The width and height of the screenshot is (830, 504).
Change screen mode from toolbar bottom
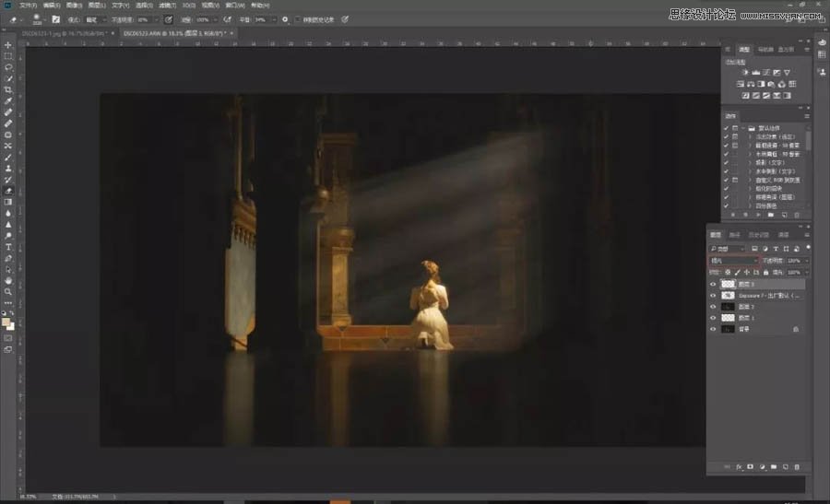[x=8, y=349]
